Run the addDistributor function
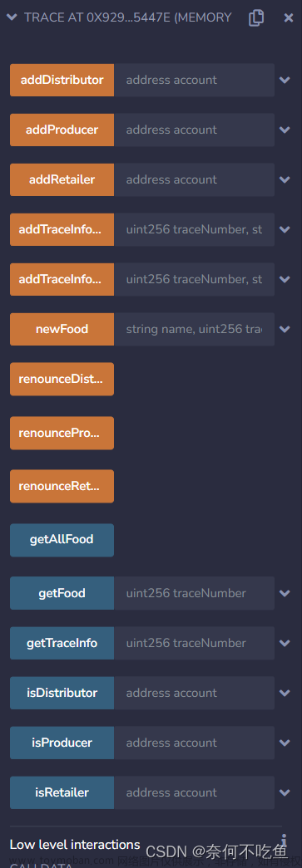Screen dimensions: 302x868 pos(62,80)
